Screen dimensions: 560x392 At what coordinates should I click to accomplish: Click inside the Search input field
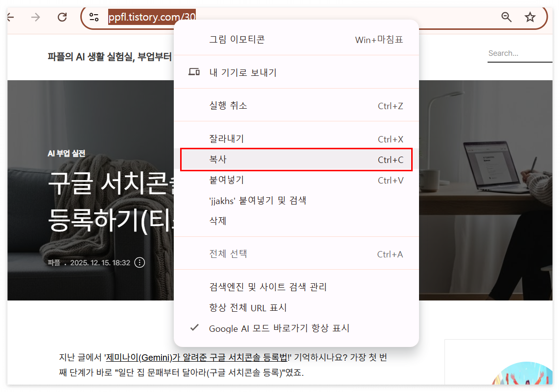click(x=519, y=53)
